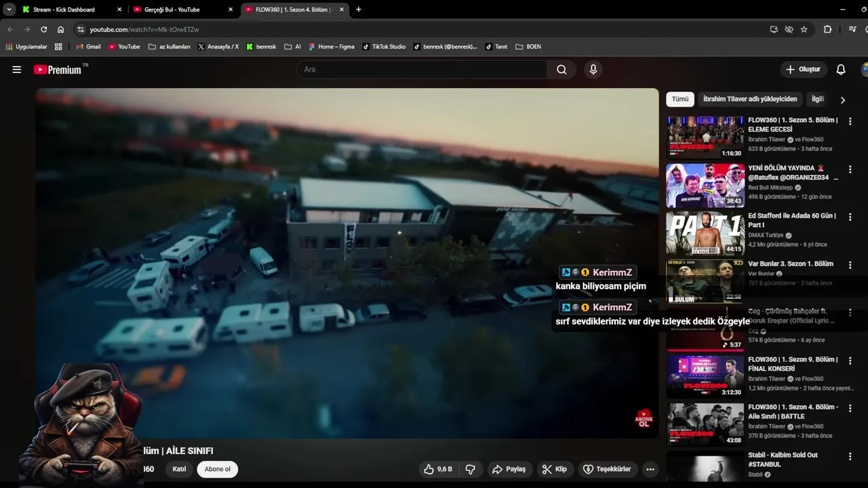Open the TikTok Studio bookmark
This screenshot has width=868, height=488.
click(384, 47)
